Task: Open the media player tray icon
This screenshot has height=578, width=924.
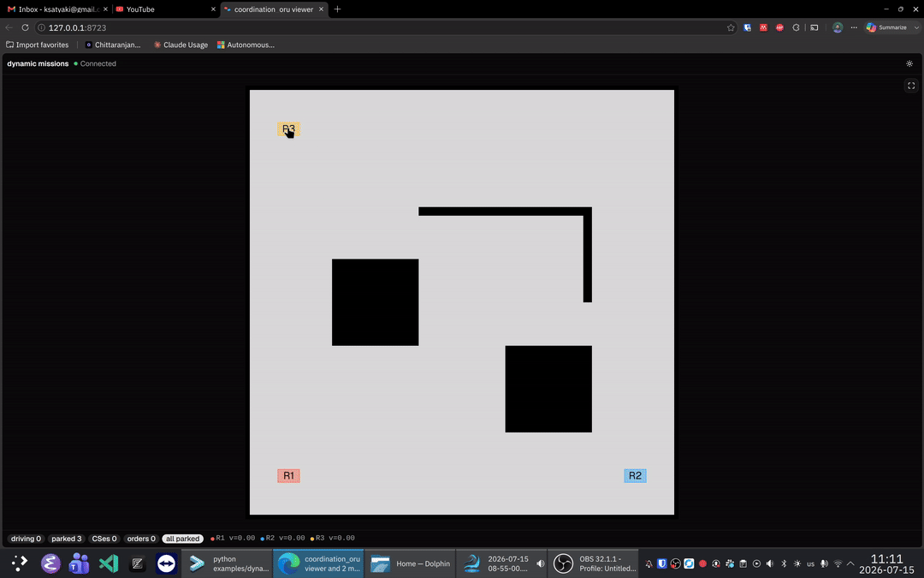Action: click(756, 563)
